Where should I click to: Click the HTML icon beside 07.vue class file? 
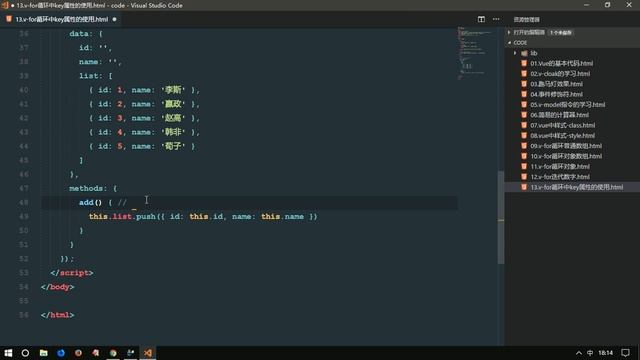tap(524, 125)
